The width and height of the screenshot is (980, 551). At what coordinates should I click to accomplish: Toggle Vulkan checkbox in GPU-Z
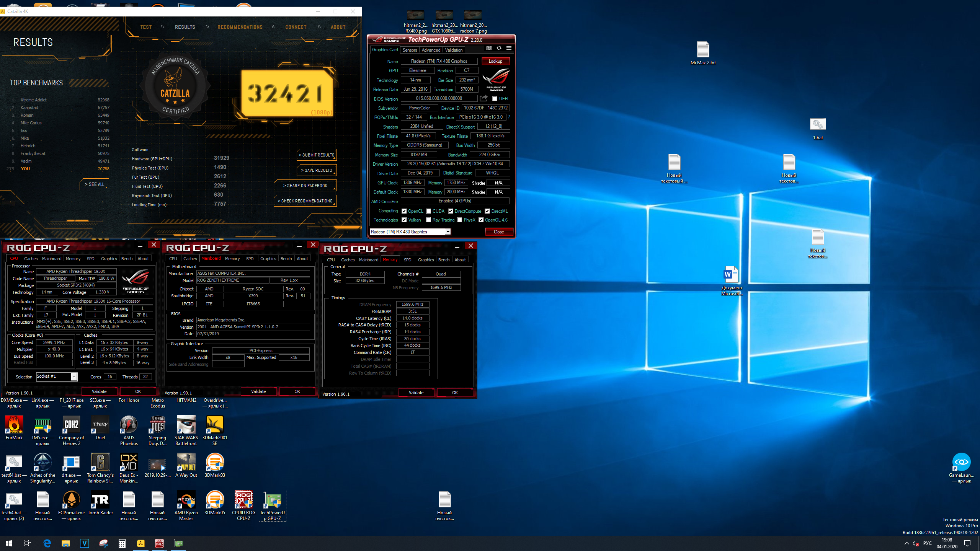tap(404, 220)
